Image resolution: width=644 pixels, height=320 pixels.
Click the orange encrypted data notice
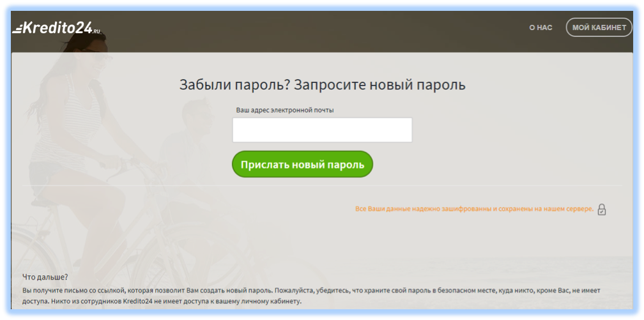click(474, 209)
